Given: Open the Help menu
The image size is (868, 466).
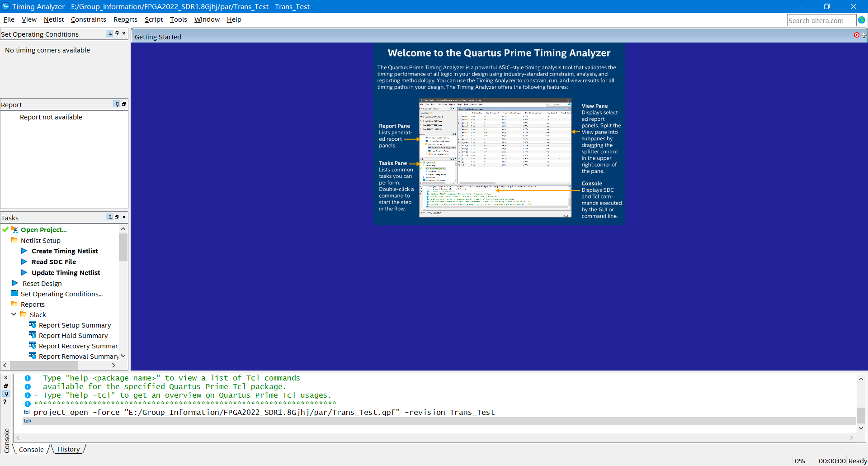Looking at the screenshot, I should pyautogui.click(x=234, y=19).
